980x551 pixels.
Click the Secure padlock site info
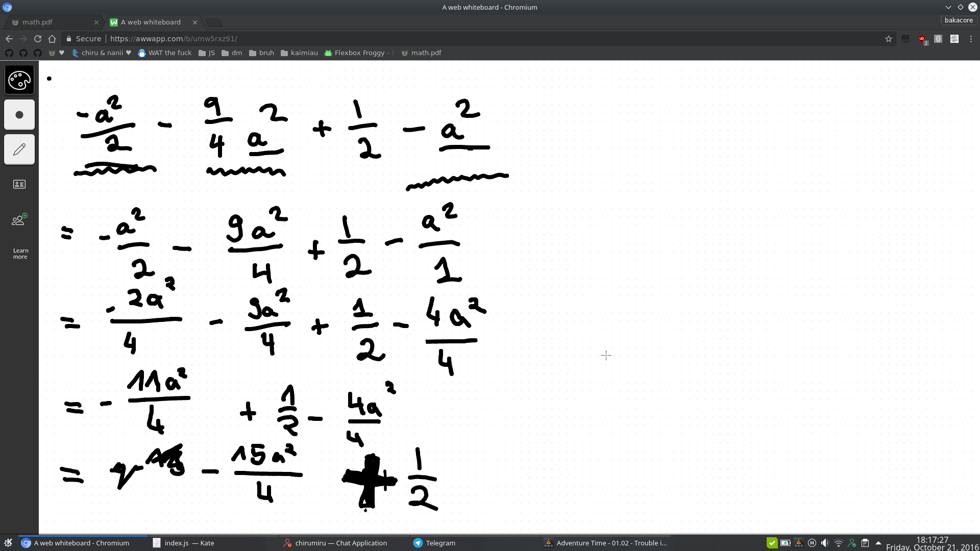[x=84, y=39]
